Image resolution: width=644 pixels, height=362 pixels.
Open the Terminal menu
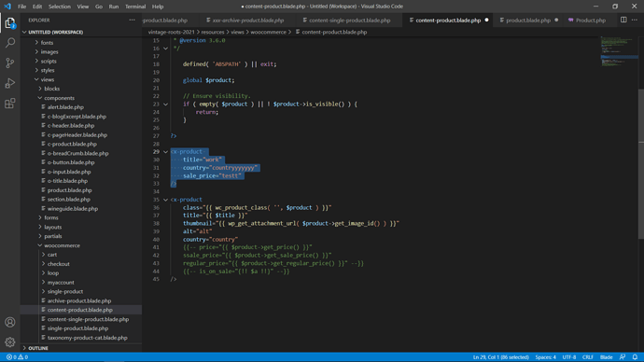click(x=135, y=7)
